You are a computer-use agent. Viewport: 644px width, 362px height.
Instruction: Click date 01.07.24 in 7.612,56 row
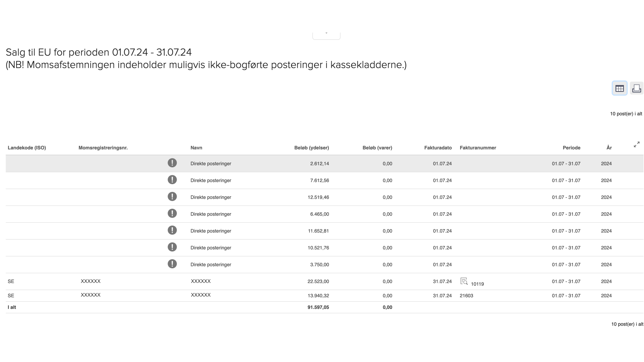(x=442, y=180)
